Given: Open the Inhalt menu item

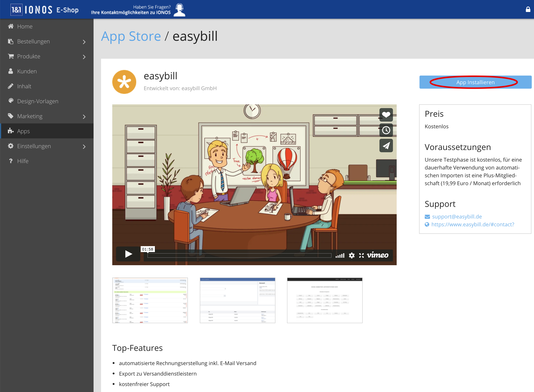Looking at the screenshot, I should pos(47,86).
